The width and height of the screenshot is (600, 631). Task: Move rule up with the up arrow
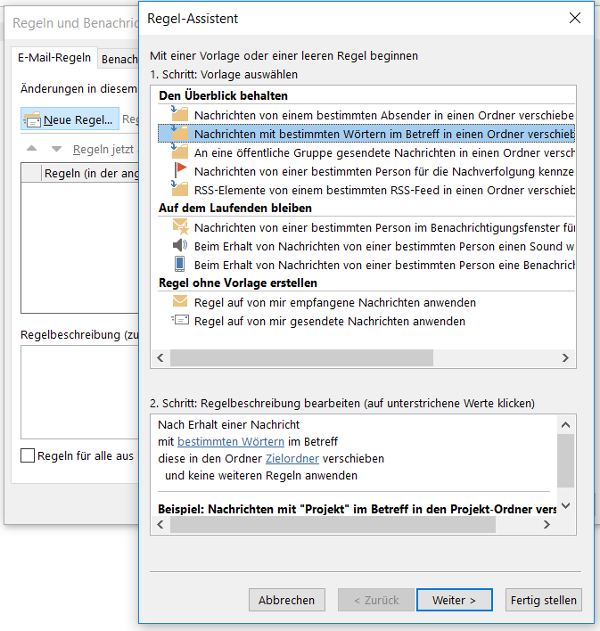pos(31,149)
